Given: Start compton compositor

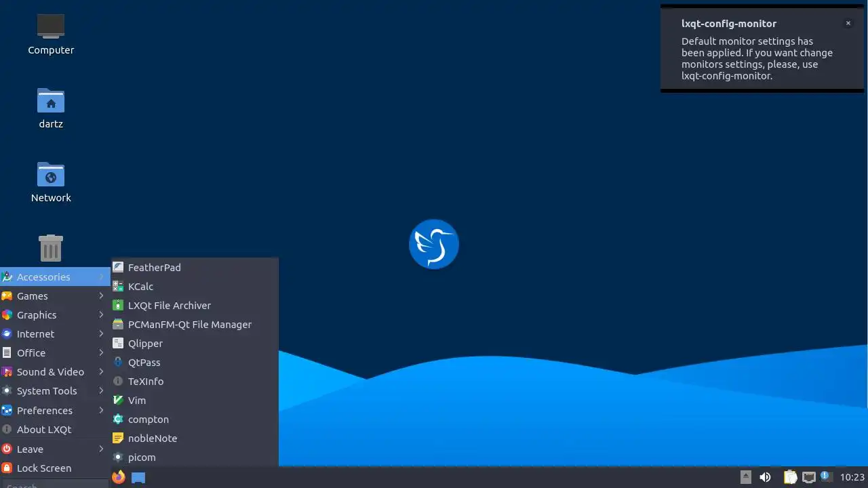Looking at the screenshot, I should (x=195, y=419).
